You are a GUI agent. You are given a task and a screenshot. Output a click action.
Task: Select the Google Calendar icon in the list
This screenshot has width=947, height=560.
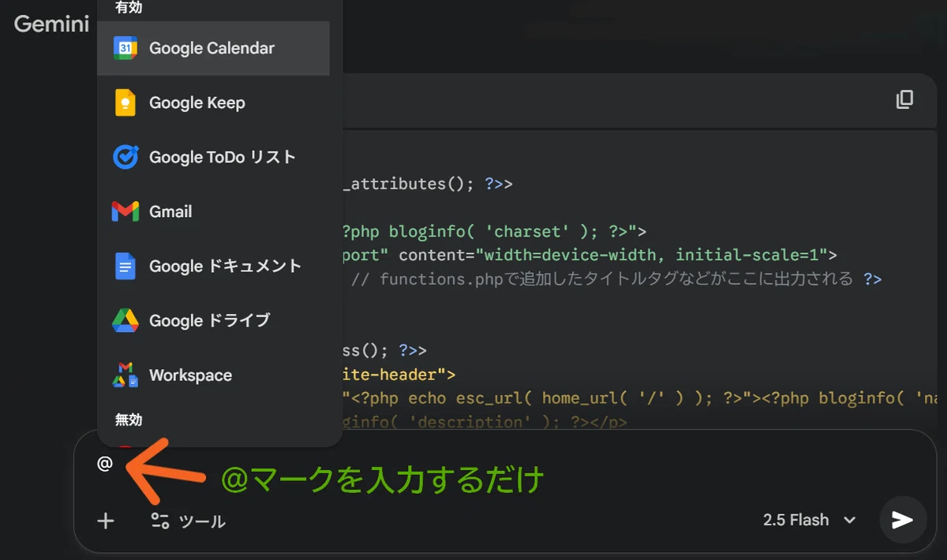coord(125,48)
